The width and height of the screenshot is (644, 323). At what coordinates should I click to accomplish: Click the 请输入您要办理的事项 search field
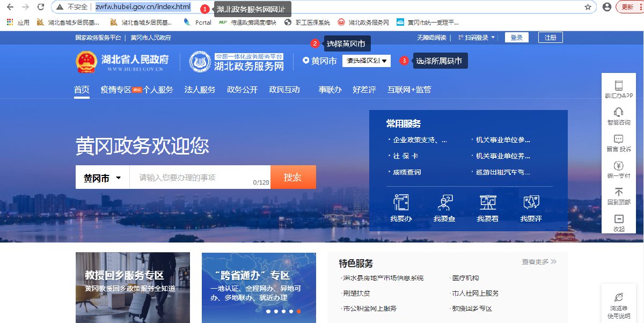click(x=200, y=178)
